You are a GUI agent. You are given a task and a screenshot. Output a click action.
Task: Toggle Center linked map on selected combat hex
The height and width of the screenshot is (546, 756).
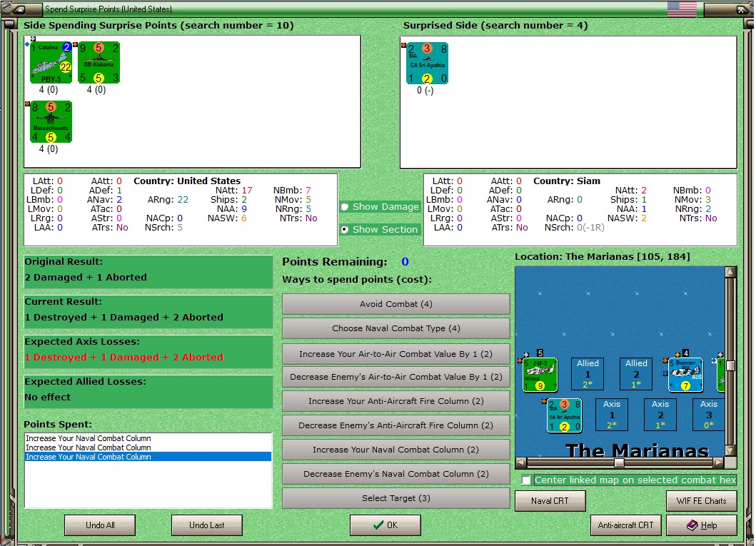pos(526,480)
